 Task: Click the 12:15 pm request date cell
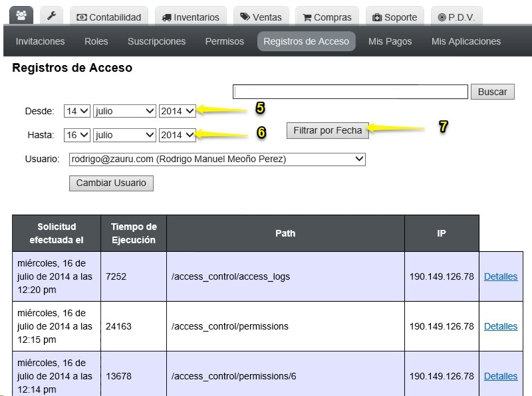(57, 326)
